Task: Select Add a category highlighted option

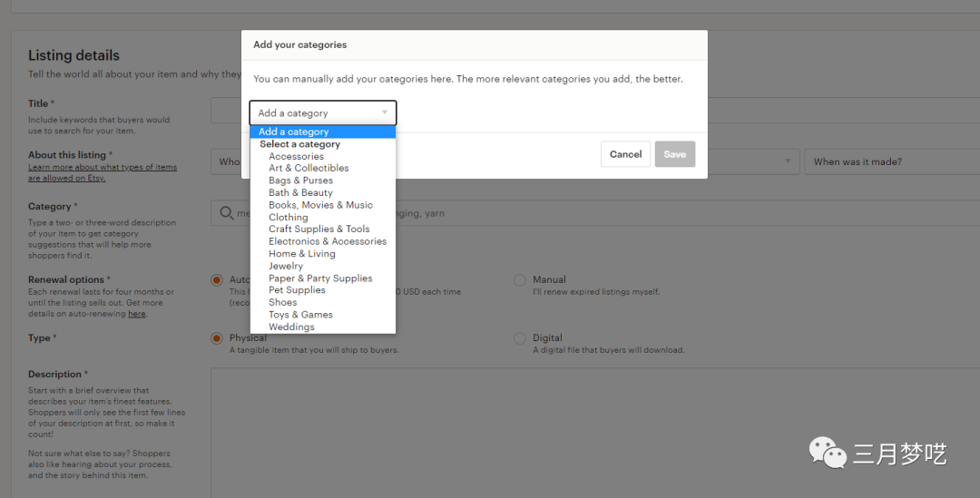Action: pyautogui.click(x=322, y=132)
